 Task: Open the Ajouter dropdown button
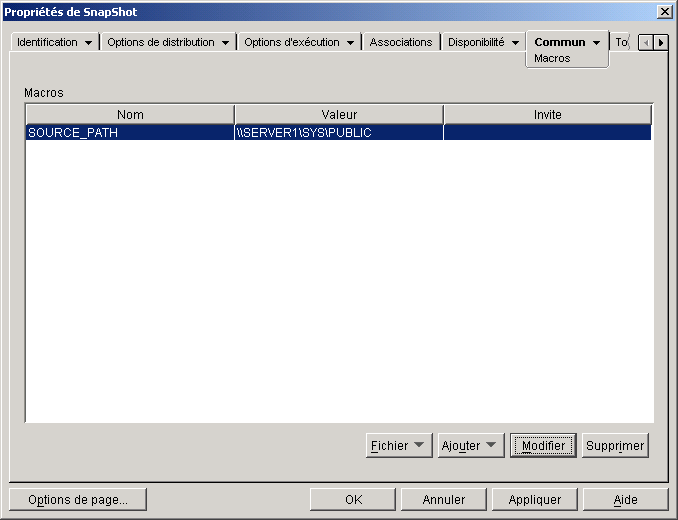click(471, 445)
